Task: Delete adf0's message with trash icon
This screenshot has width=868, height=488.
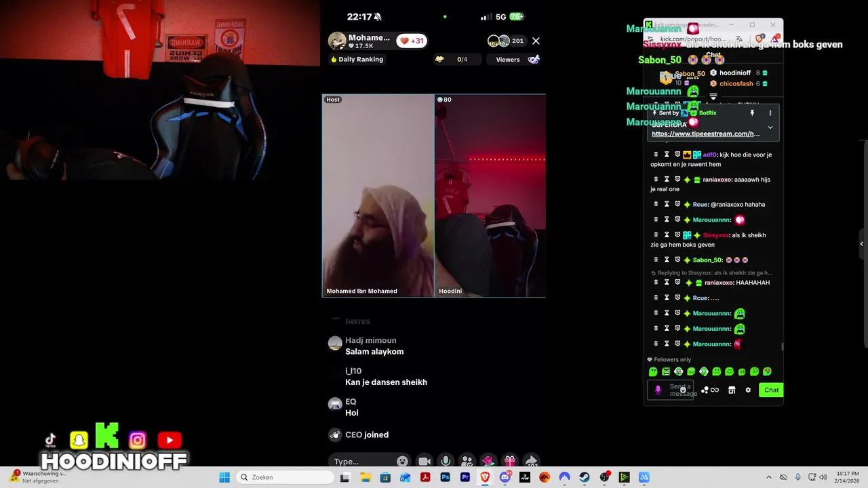Action: (656, 155)
